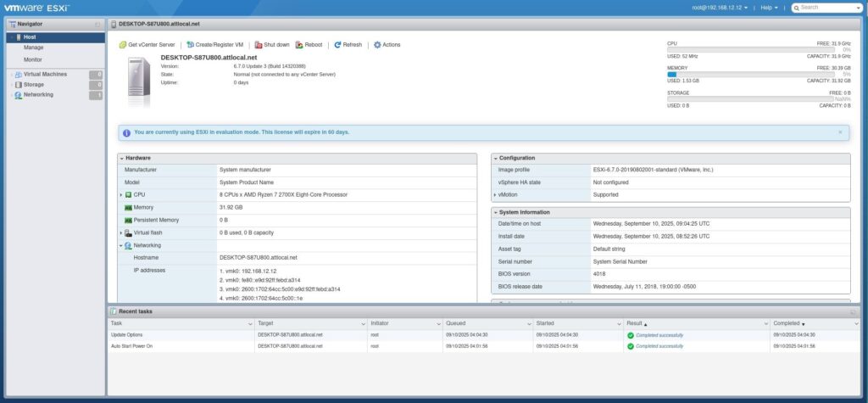Collapse the System Information panel
Image resolution: width=868 pixels, height=403 pixels.
point(495,212)
